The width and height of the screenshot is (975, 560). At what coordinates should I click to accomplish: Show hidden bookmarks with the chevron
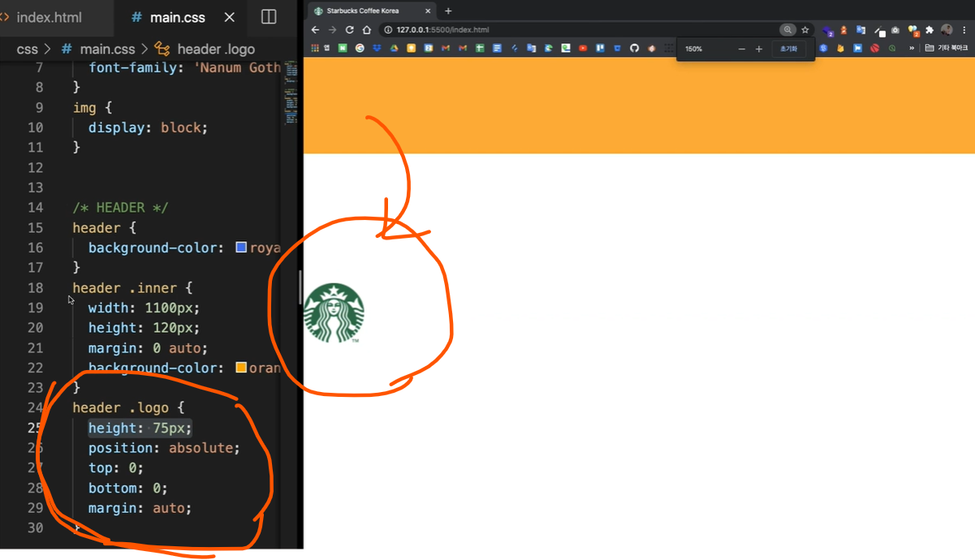pos(912,48)
